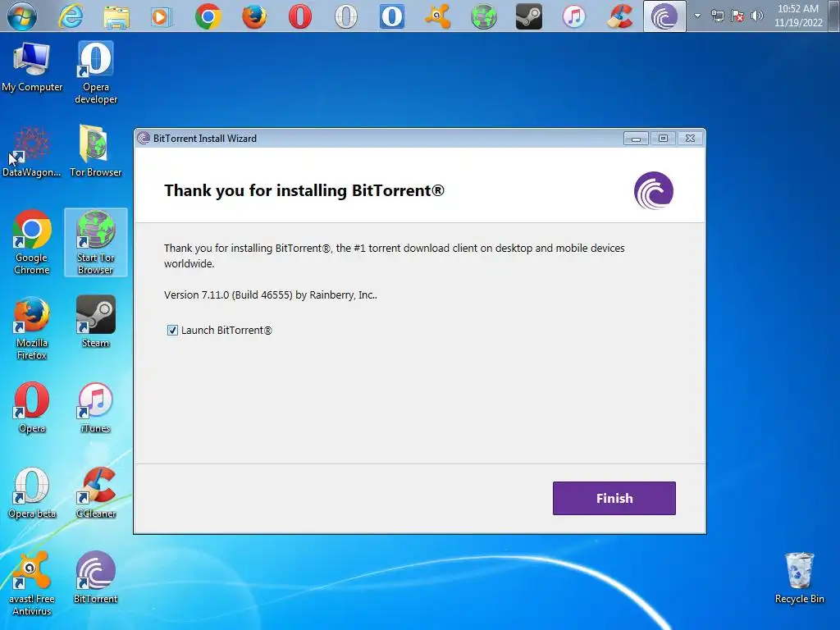Click the Finish button in the installer

614,498
